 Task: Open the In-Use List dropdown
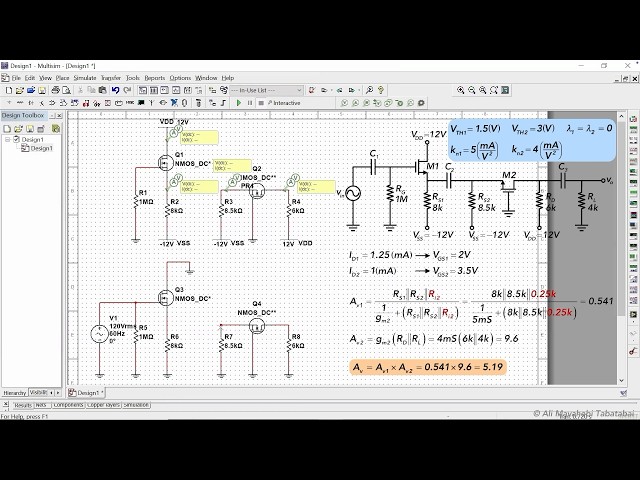[266, 90]
